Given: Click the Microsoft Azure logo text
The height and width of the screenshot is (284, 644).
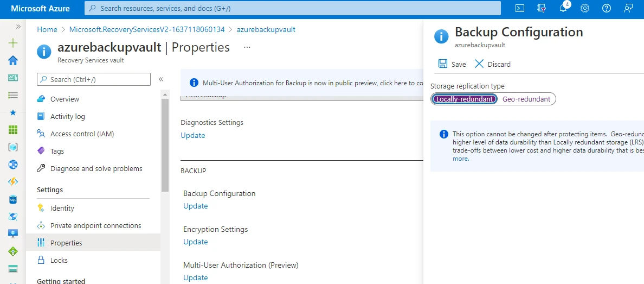Looking at the screenshot, I should click(40, 8).
